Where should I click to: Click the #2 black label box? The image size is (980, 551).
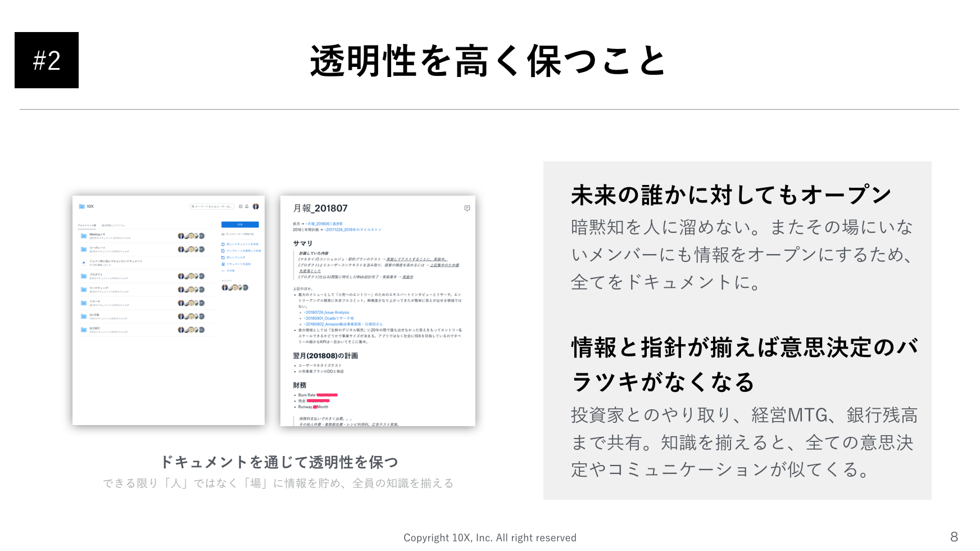(x=47, y=60)
